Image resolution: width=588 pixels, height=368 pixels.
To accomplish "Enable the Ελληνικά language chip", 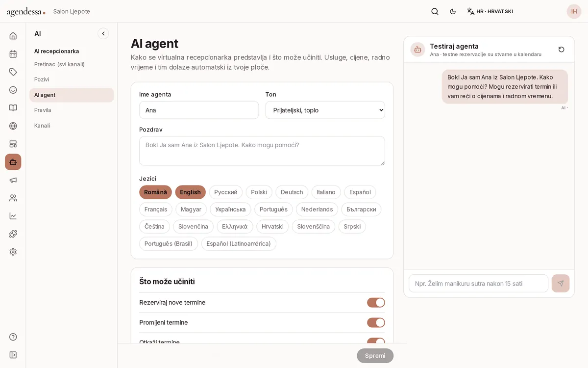I will [x=235, y=227].
